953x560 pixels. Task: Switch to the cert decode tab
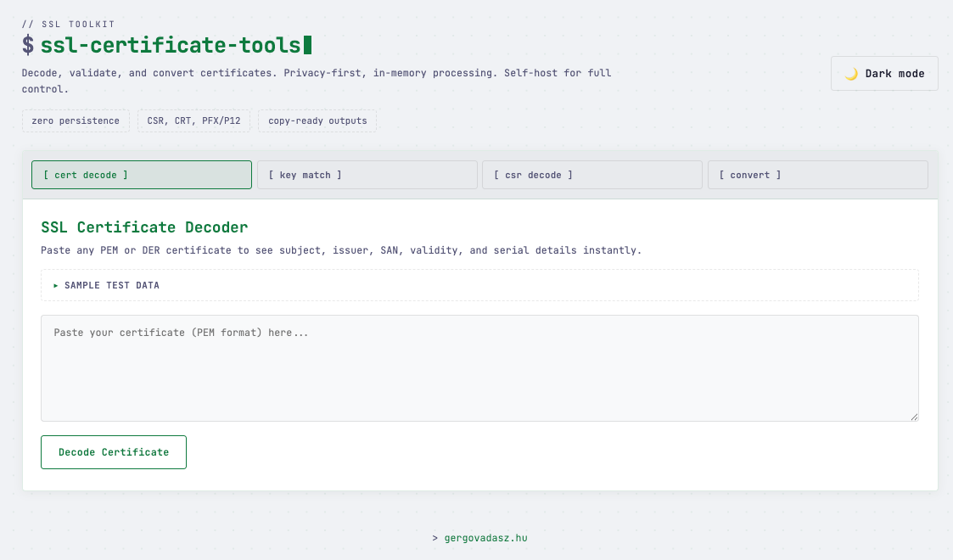(142, 175)
